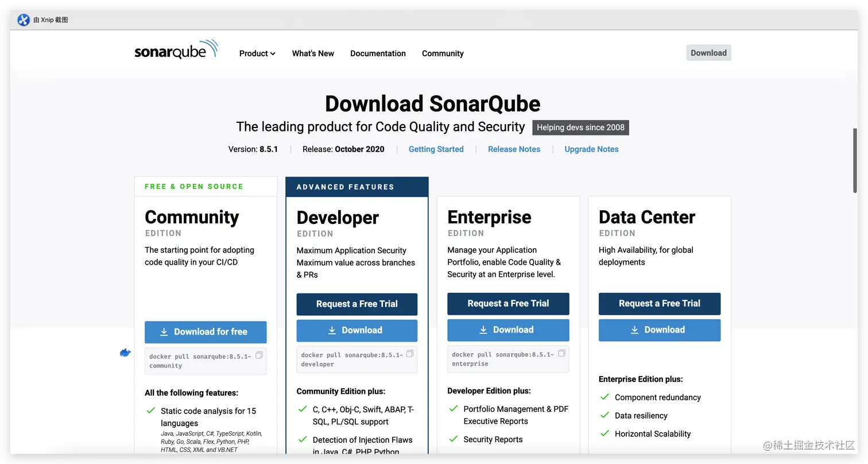Click the SonarQube logo

coord(176,49)
